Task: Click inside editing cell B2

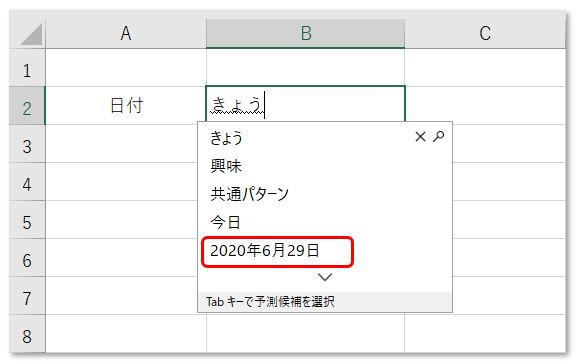Action: pos(306,104)
